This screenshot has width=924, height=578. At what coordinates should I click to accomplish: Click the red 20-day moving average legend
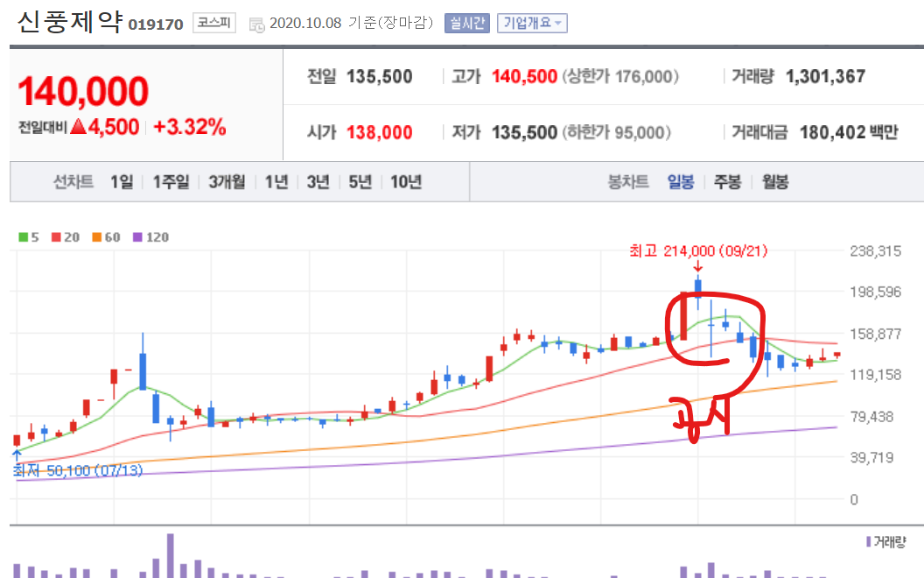click(66, 237)
